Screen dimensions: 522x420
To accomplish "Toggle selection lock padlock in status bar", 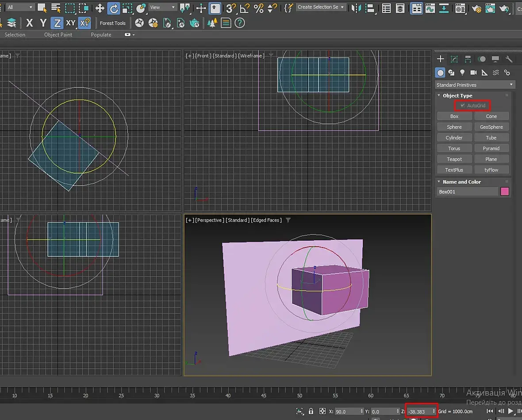I will click(x=311, y=411).
